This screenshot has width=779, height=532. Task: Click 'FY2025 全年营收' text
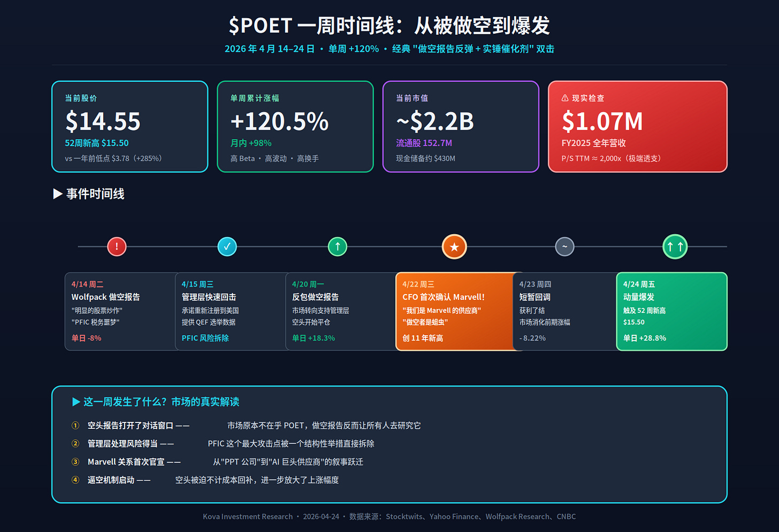pyautogui.click(x=594, y=143)
